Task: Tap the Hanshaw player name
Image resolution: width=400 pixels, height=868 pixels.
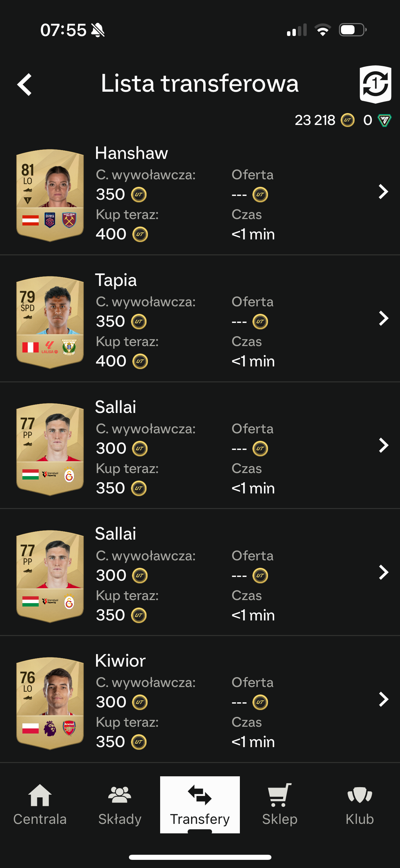Action: tap(131, 153)
